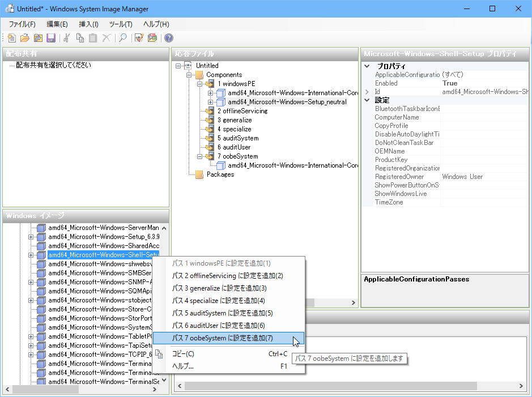Choose パス 5 auditSystem に設定を追加

coord(229,313)
